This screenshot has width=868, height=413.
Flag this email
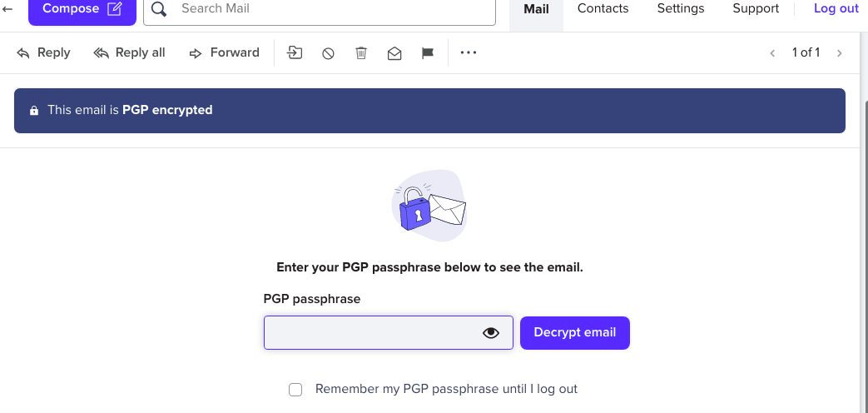point(428,52)
